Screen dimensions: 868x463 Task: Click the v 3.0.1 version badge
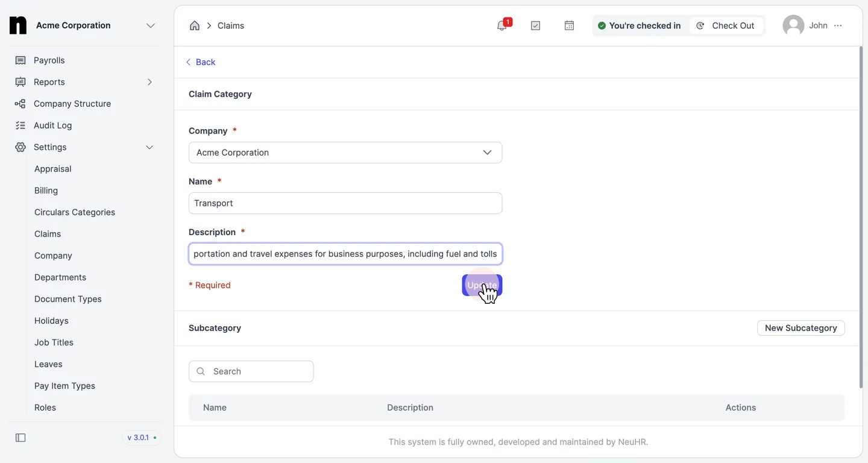[142, 438]
